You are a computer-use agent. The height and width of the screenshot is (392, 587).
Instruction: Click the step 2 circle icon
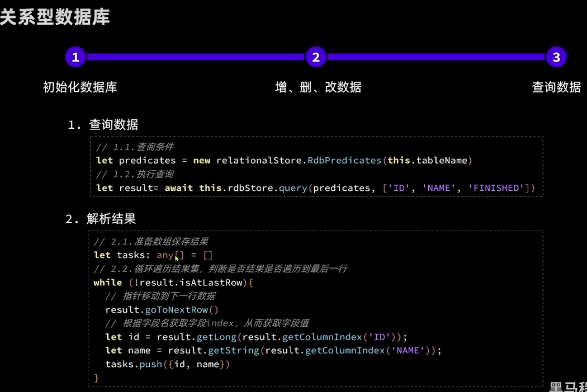click(316, 57)
